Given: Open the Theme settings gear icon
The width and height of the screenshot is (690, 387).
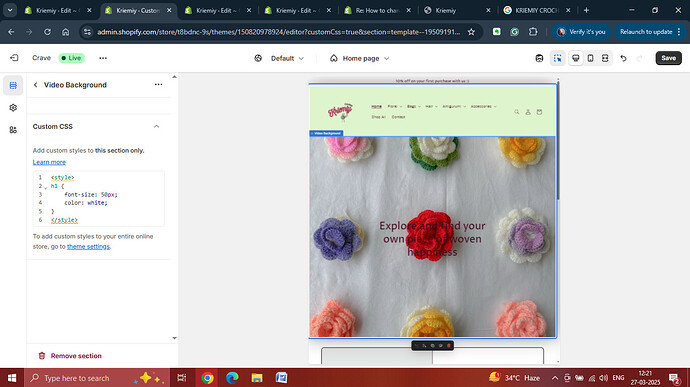Looking at the screenshot, I should [13, 108].
